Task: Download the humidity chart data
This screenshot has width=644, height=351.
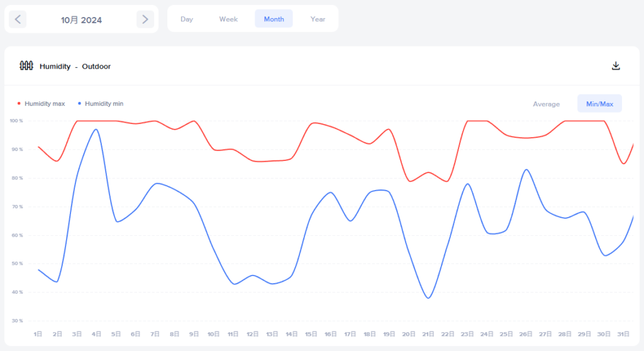Action: coord(616,66)
